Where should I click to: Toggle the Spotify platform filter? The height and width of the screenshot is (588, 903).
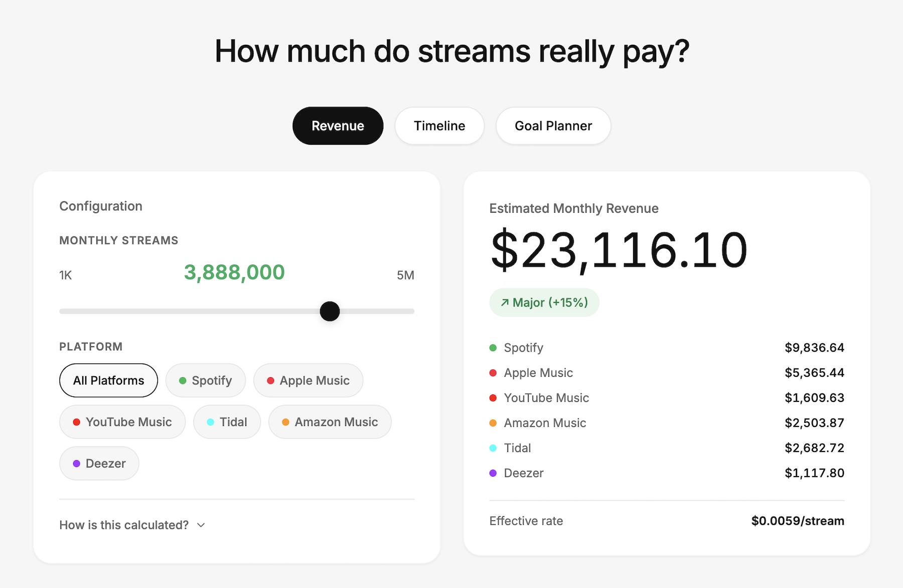tap(206, 380)
